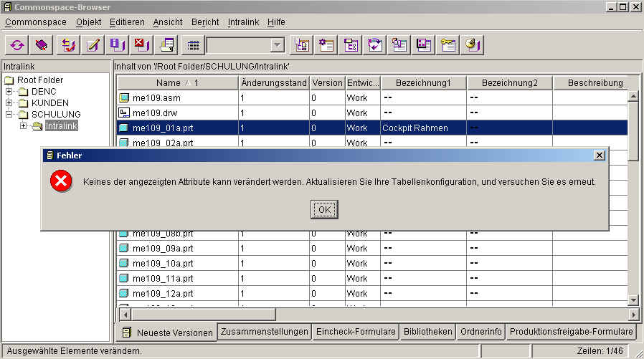Click the arrows-with-checkmark form toolbar icon
Image resolution: width=644 pixels, height=359 pixels.
point(375,45)
